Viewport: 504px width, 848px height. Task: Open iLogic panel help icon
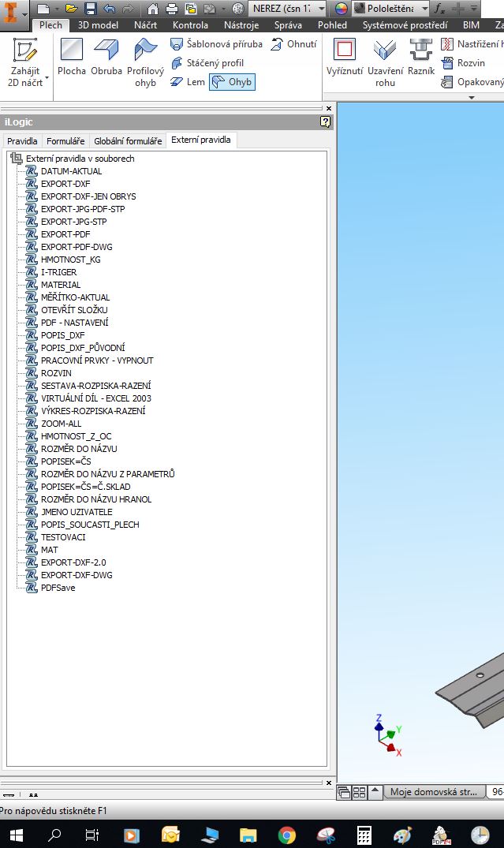point(325,121)
